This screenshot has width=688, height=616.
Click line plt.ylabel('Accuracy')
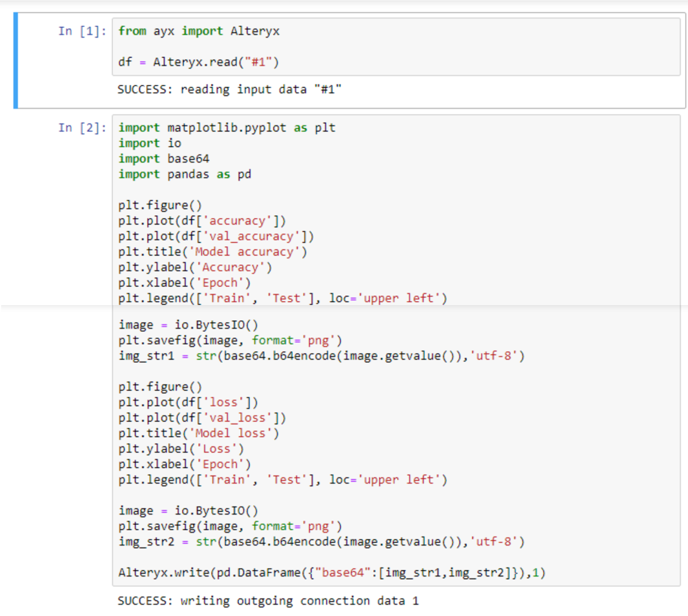point(195,267)
